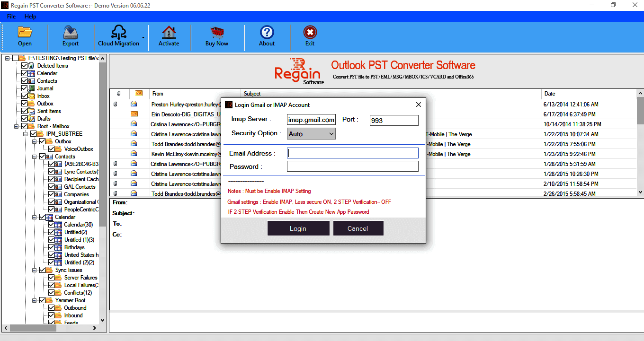Click the Server Failures folder icon

pyautogui.click(x=59, y=278)
